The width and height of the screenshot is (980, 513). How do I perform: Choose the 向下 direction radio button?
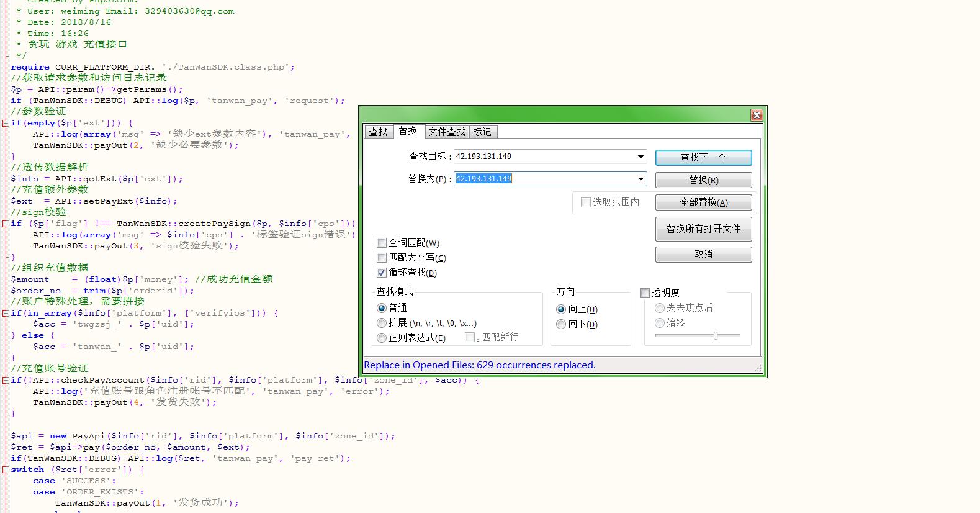pyautogui.click(x=561, y=324)
